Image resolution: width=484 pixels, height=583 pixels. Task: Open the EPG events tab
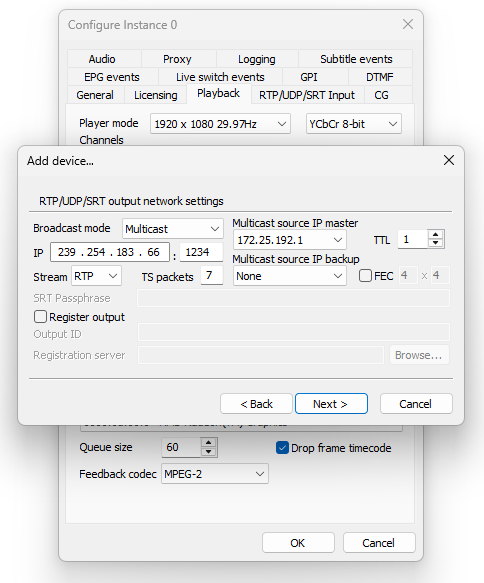[x=112, y=77]
